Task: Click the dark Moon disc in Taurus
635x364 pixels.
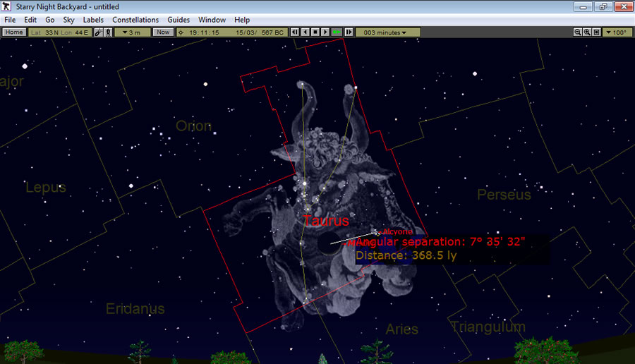Action: [x=329, y=243]
